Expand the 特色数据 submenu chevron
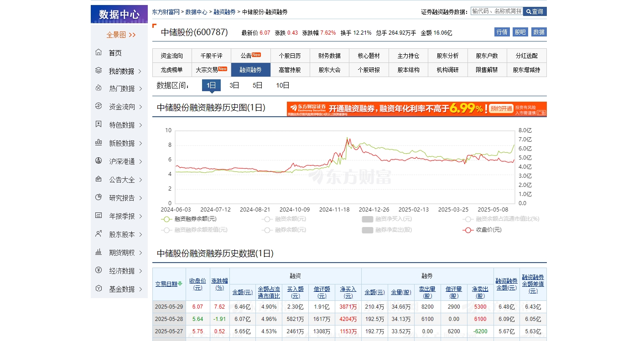 [140, 125]
